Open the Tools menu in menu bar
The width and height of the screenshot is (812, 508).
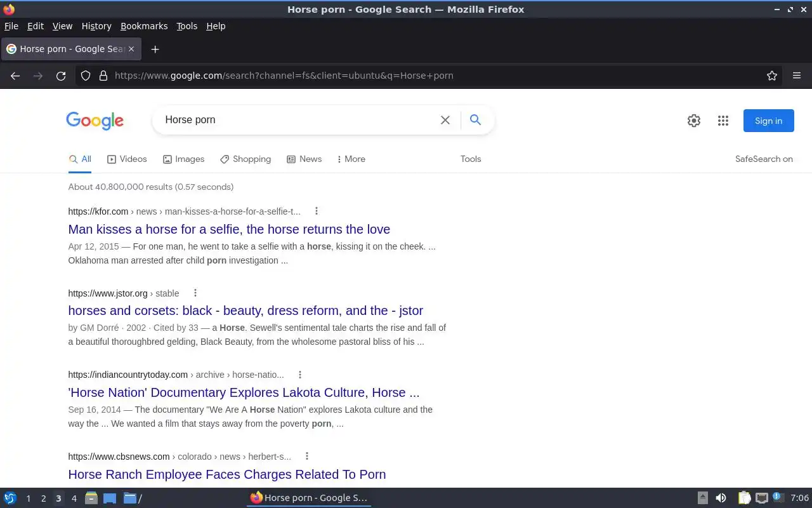pyautogui.click(x=187, y=26)
